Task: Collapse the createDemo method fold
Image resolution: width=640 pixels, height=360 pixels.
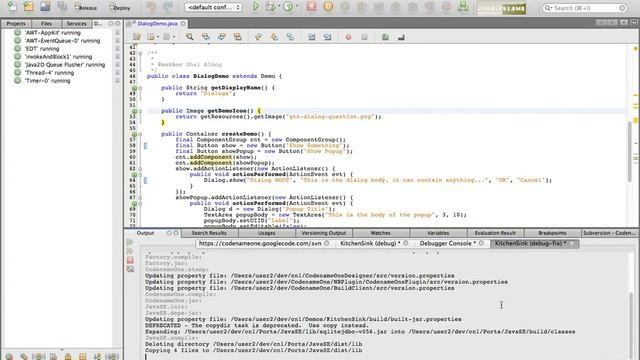Action: [x=140, y=134]
